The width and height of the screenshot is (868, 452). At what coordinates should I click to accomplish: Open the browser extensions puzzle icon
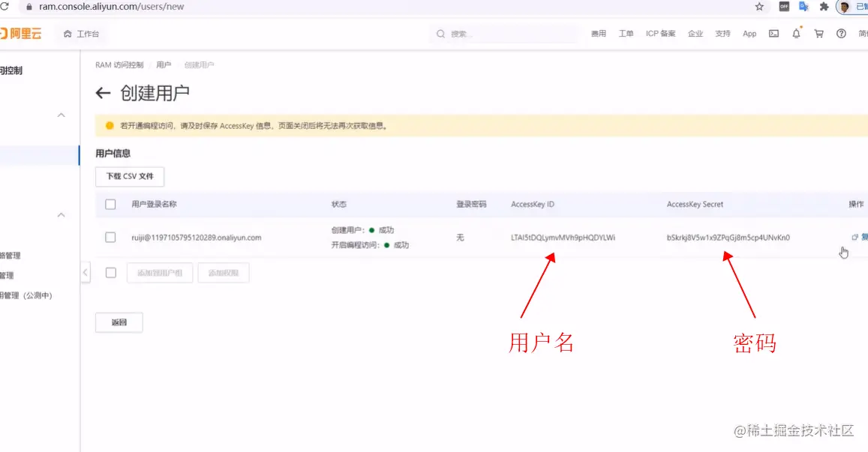[824, 7]
